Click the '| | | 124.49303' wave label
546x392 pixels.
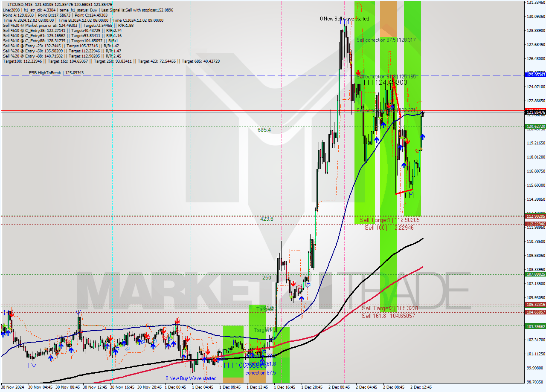pos(386,82)
